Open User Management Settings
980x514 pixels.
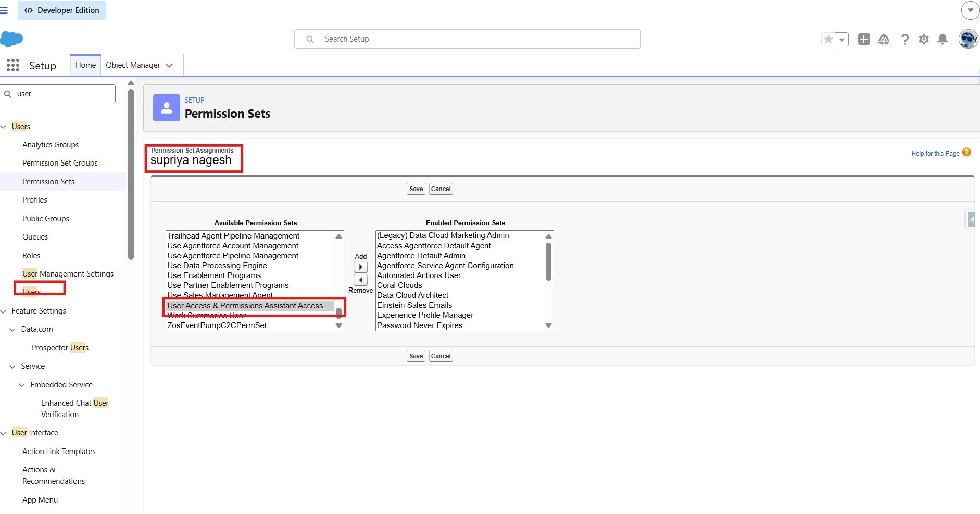[68, 274]
